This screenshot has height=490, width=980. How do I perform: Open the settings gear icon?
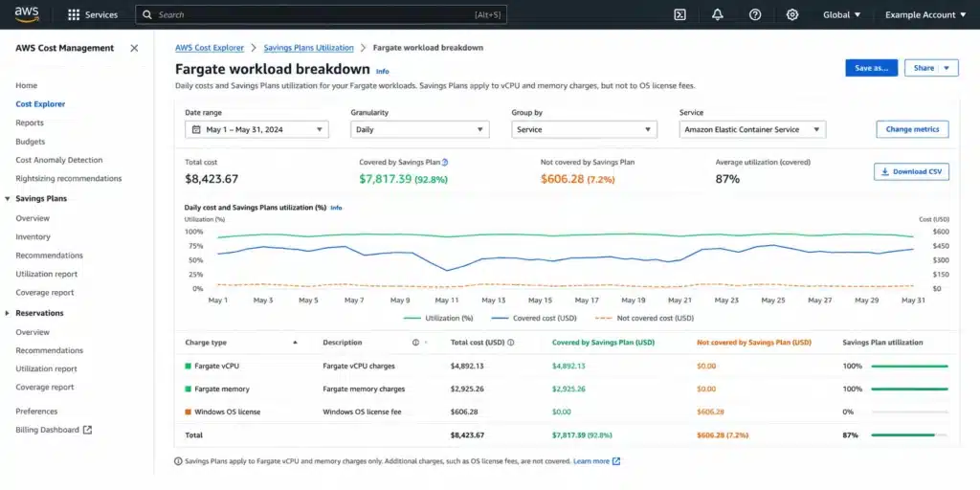(x=792, y=15)
